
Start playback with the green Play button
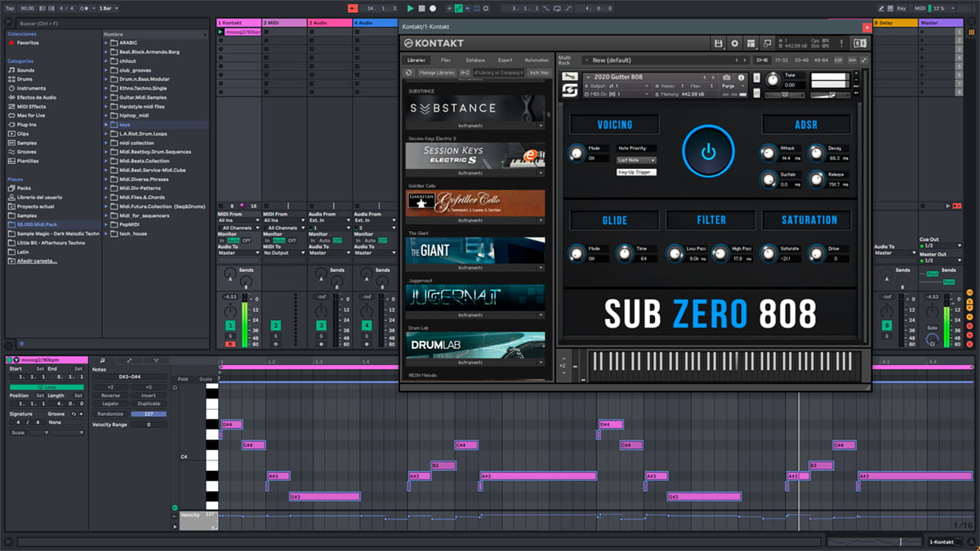410,8
